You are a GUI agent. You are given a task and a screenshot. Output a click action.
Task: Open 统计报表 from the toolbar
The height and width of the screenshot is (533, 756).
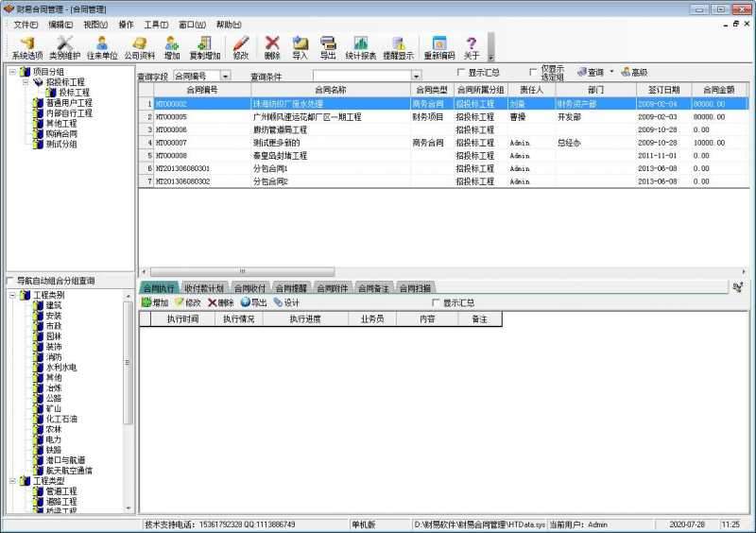(x=360, y=47)
